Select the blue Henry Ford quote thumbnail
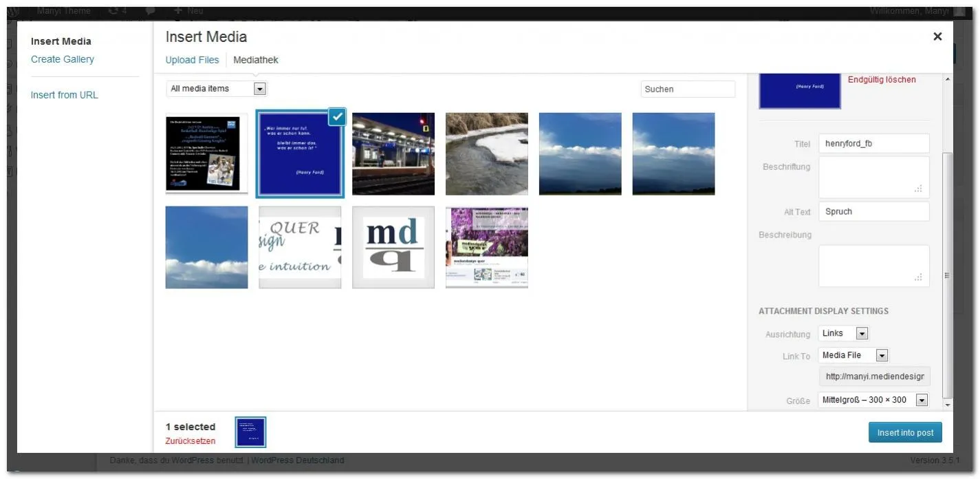Image resolution: width=980 pixels, height=479 pixels. [x=300, y=153]
